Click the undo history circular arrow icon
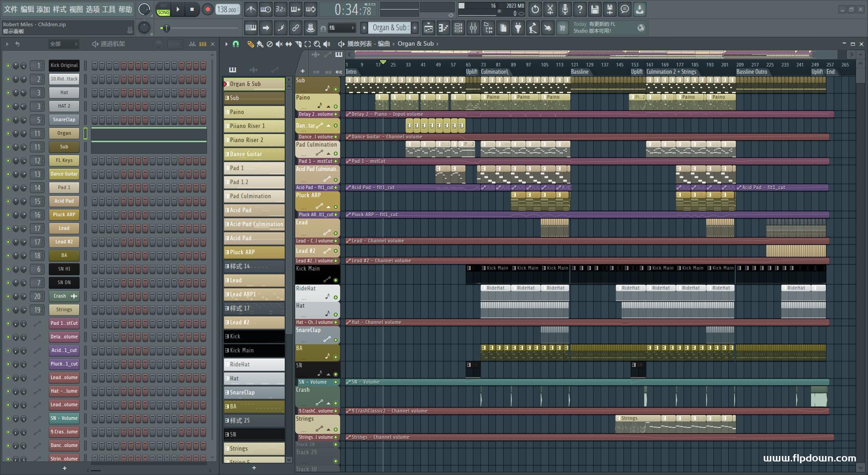The image size is (868, 475). (x=535, y=9)
